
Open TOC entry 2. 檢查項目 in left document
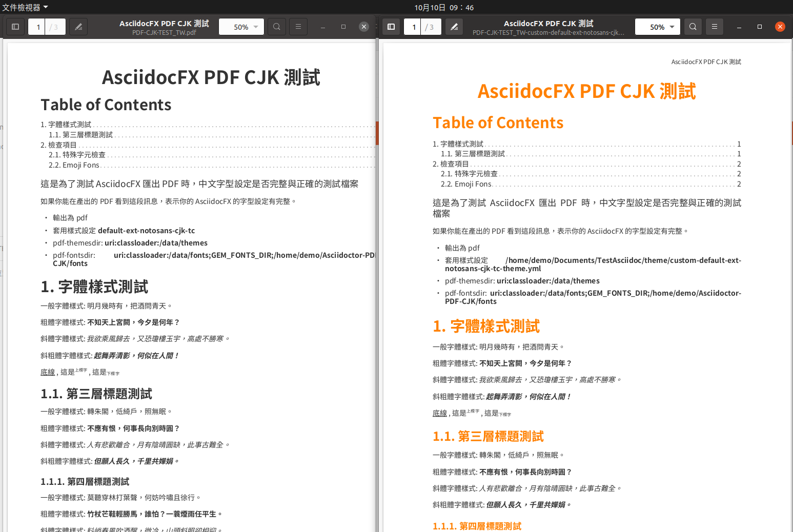point(59,145)
